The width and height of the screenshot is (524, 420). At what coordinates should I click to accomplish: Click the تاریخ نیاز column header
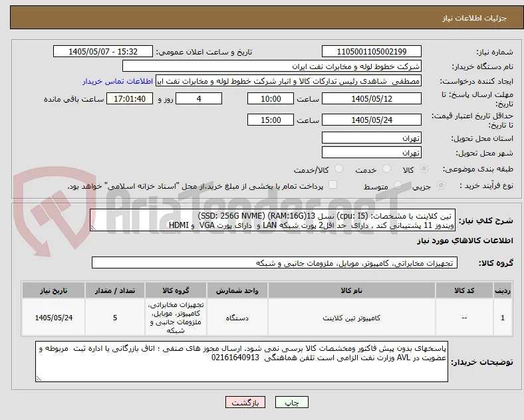tap(53, 290)
